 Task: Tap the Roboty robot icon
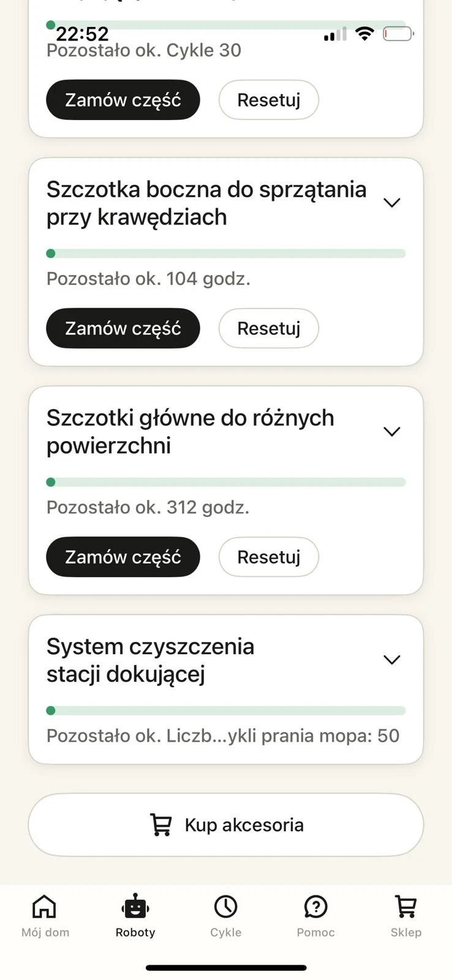135,907
